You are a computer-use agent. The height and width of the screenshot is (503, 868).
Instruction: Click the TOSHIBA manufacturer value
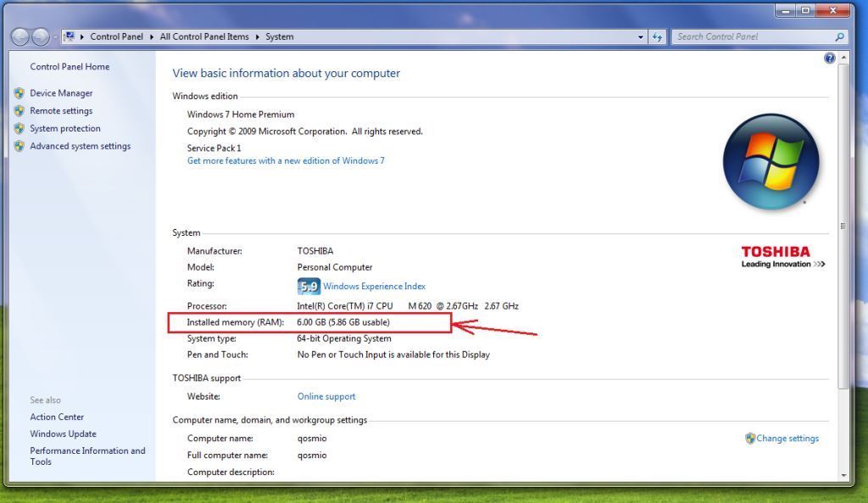tap(315, 251)
